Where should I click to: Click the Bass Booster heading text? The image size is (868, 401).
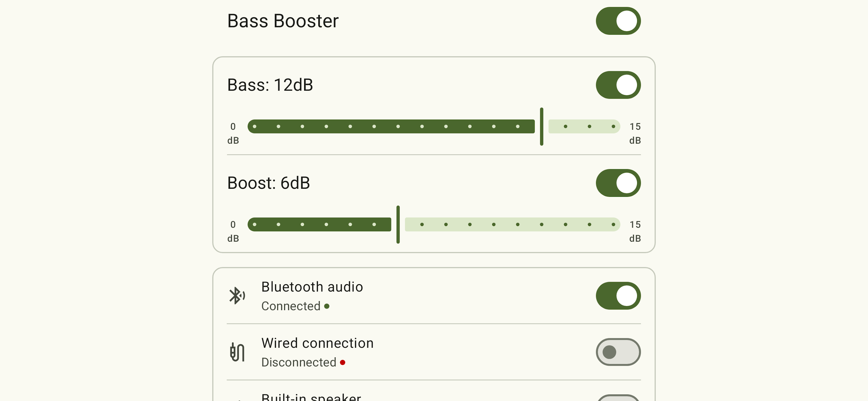(x=283, y=21)
